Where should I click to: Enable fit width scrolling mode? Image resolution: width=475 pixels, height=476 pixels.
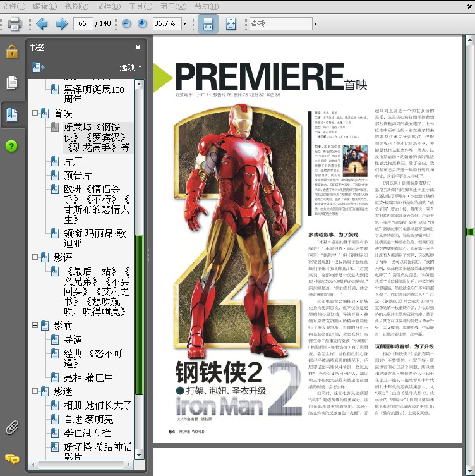208,23
